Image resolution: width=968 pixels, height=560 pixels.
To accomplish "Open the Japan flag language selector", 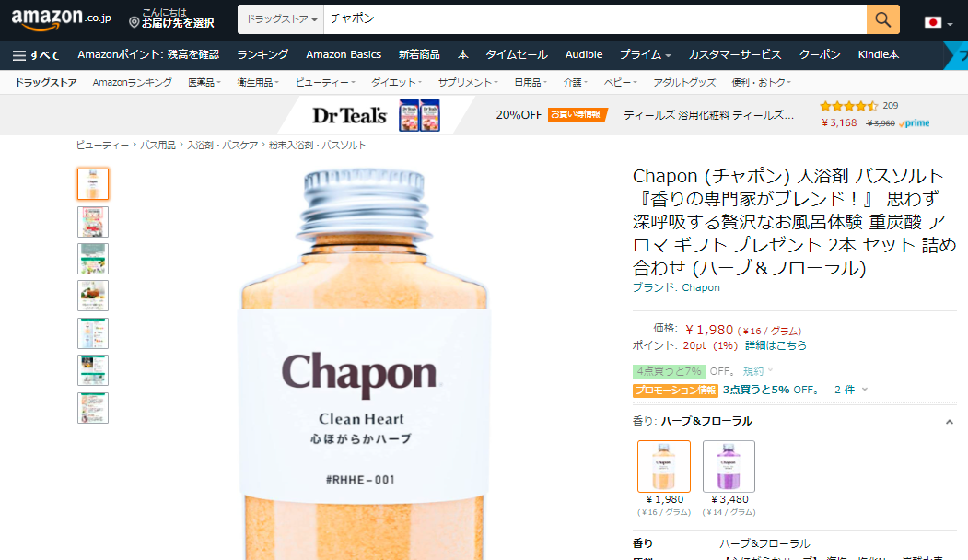I will [x=939, y=23].
